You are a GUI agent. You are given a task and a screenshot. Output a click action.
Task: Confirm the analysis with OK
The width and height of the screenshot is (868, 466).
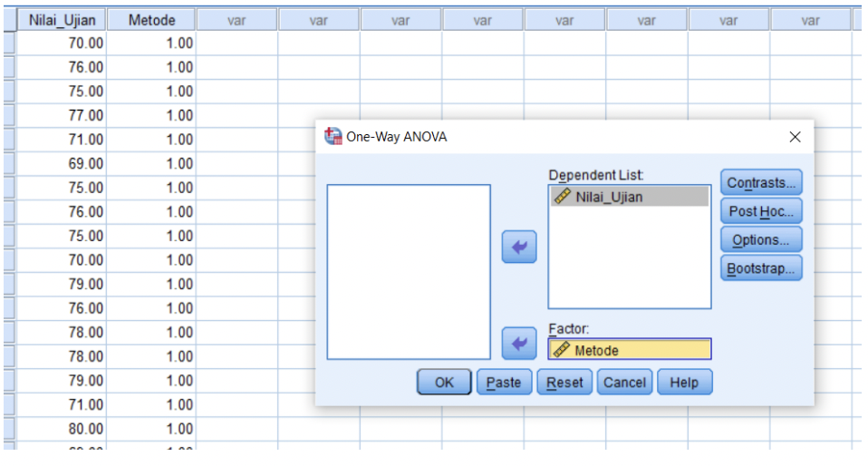coord(444,383)
